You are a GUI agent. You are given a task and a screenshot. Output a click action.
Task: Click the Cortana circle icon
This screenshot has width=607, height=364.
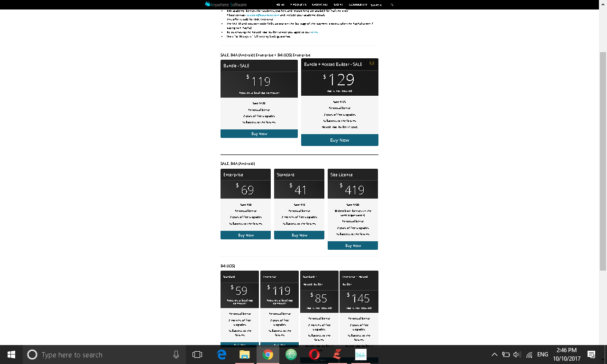coord(32,355)
